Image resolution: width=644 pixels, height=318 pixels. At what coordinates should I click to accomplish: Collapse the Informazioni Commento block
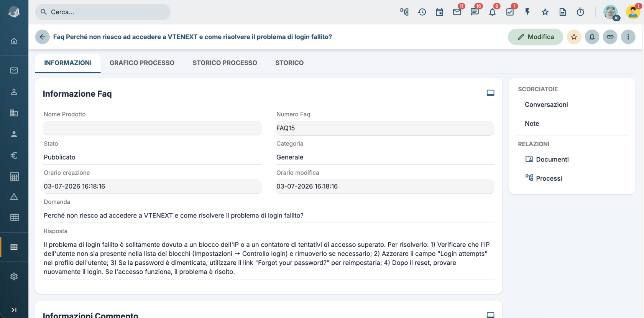[490, 315]
